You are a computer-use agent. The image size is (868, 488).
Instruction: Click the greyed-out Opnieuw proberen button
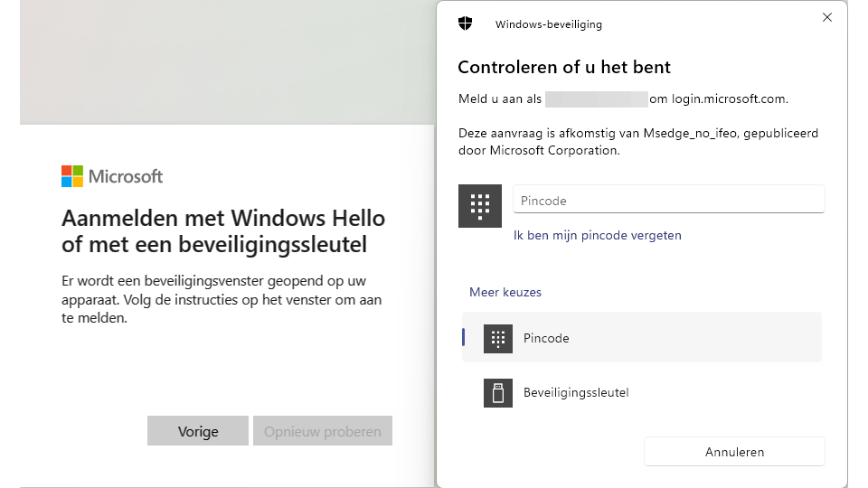(x=323, y=431)
